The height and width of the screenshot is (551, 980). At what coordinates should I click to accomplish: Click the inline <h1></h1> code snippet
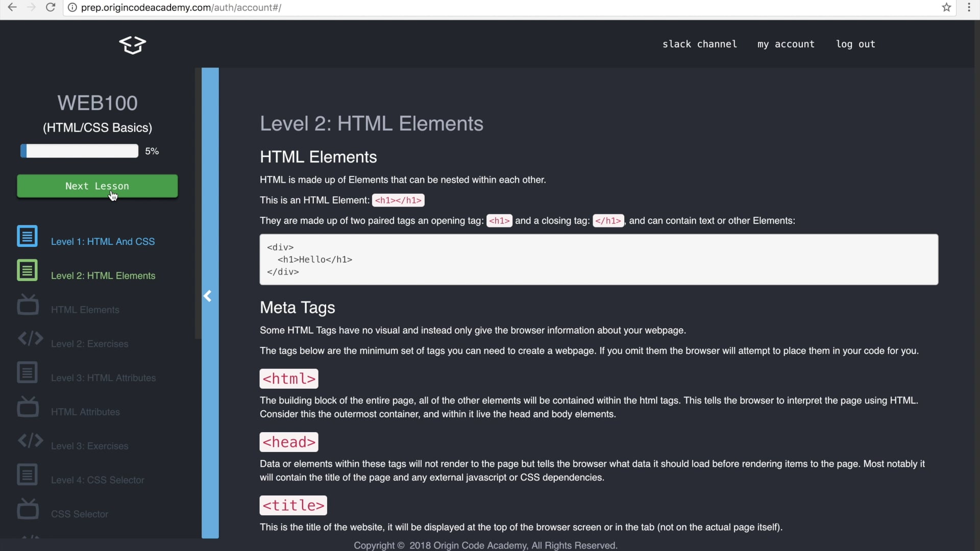398,200
